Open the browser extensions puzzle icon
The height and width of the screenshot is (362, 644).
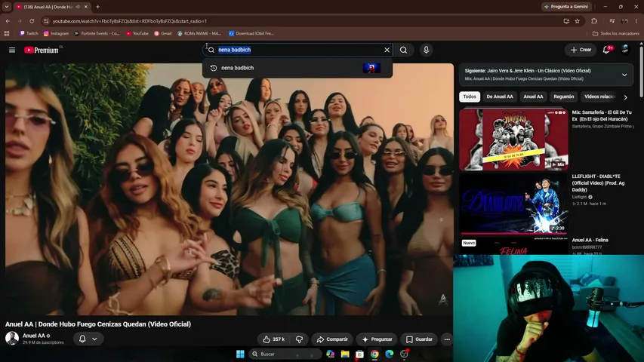coord(594,21)
